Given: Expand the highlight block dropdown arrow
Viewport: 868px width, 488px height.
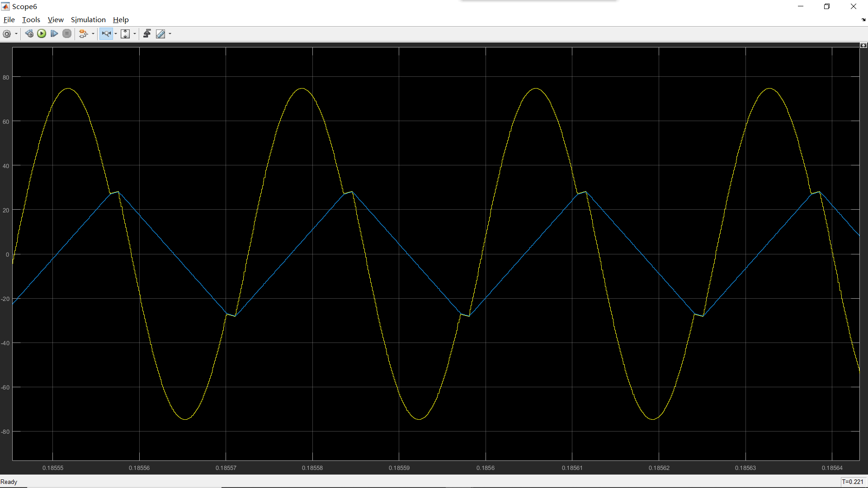Looking at the screenshot, I should (93, 34).
